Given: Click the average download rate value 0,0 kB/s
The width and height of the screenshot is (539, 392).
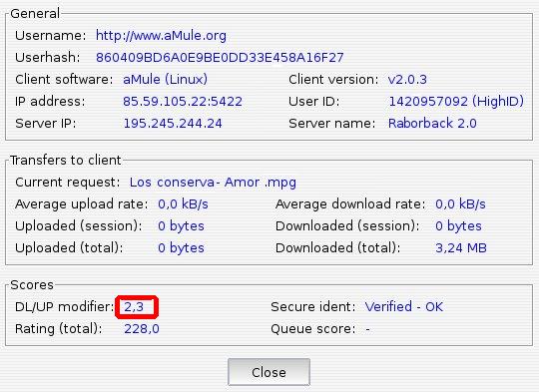Looking at the screenshot, I should pyautogui.click(x=460, y=204).
